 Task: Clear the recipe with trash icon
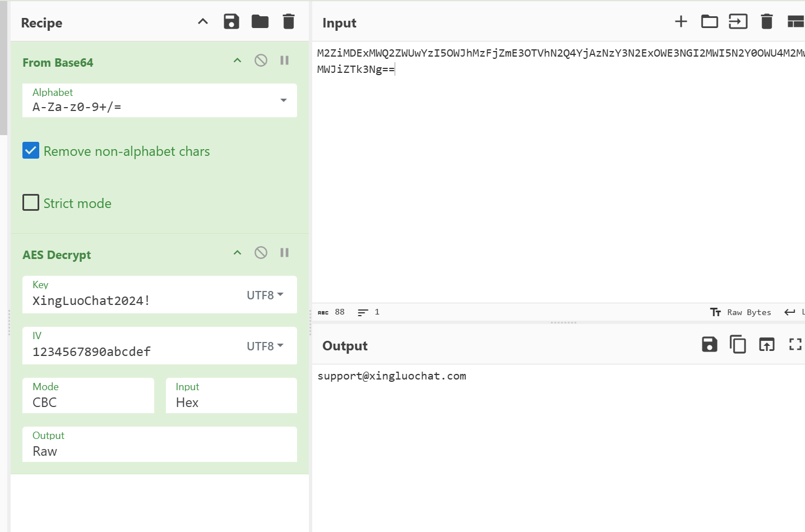[x=289, y=22]
